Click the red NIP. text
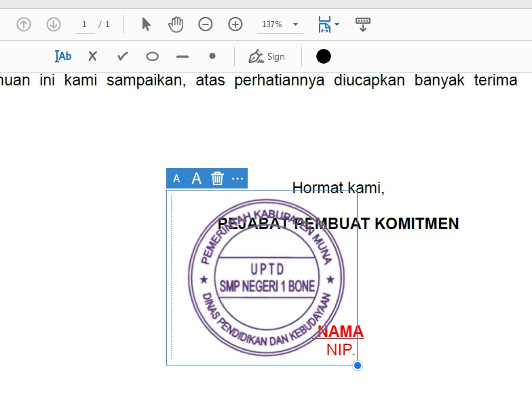This screenshot has width=532, height=419. (x=341, y=350)
